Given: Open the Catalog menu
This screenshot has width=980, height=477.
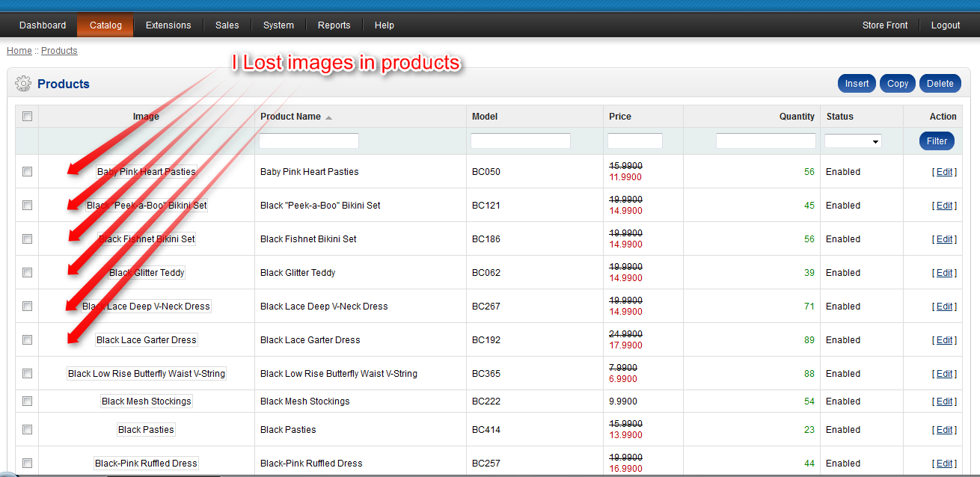Looking at the screenshot, I should [105, 25].
